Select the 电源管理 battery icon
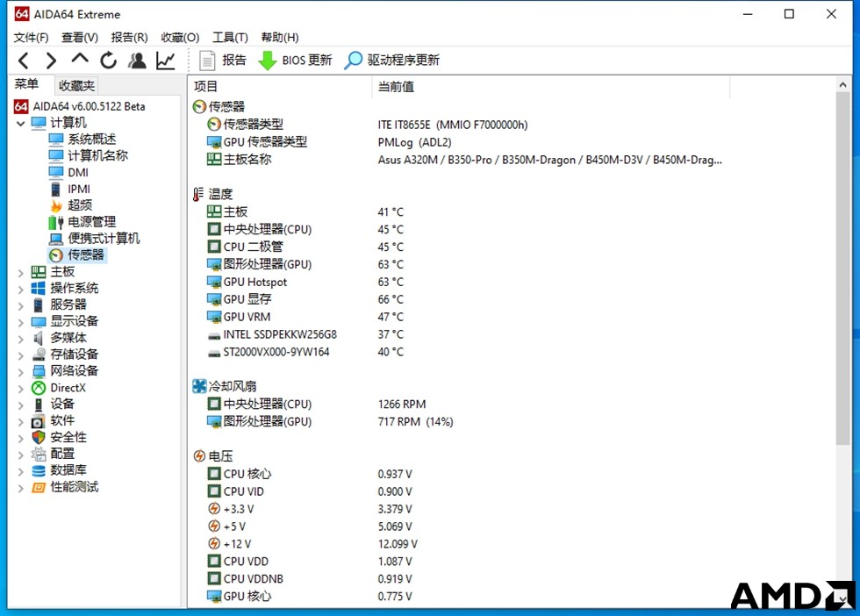Image resolution: width=860 pixels, height=616 pixels. (x=55, y=222)
